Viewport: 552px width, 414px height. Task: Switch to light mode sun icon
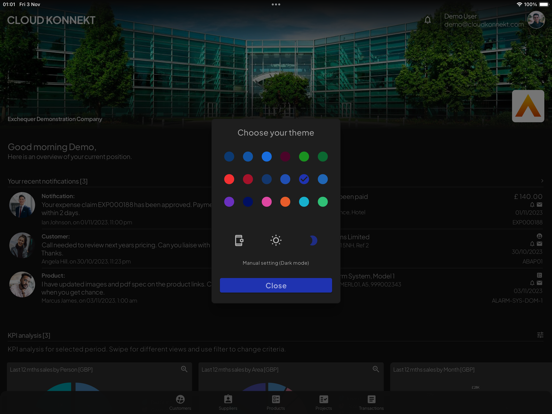pos(276,240)
